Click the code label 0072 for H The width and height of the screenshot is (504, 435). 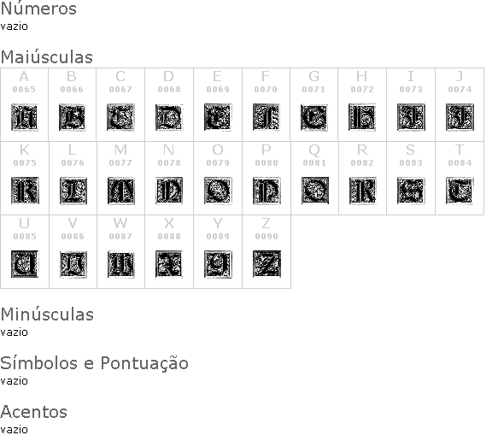[362, 90]
